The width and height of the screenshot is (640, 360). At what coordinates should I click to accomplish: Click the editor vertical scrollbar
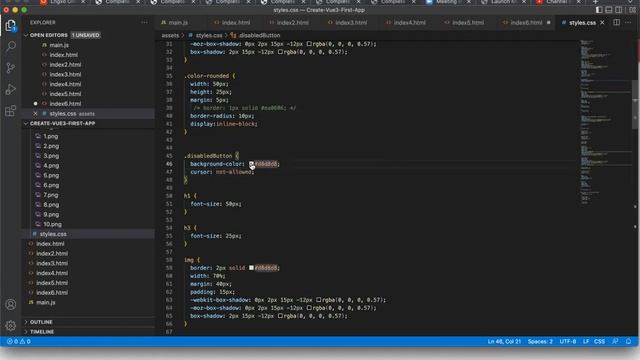pos(636,105)
